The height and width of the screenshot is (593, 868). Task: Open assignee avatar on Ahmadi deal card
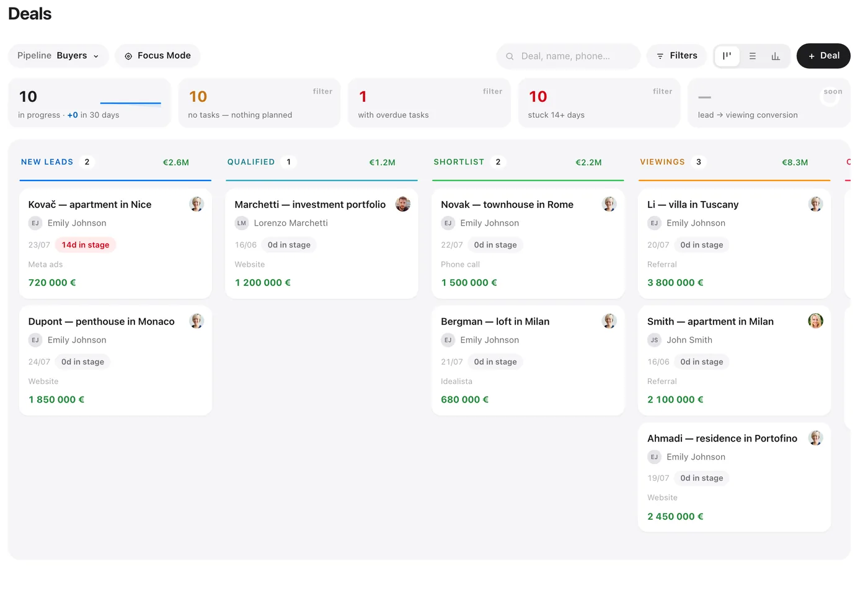click(816, 438)
